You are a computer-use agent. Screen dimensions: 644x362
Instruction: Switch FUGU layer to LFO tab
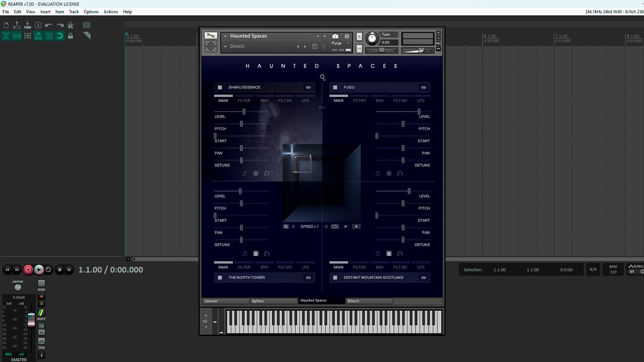click(421, 100)
